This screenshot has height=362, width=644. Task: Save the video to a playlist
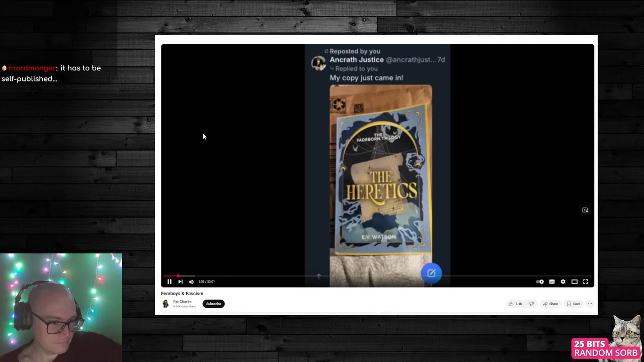pyautogui.click(x=574, y=304)
